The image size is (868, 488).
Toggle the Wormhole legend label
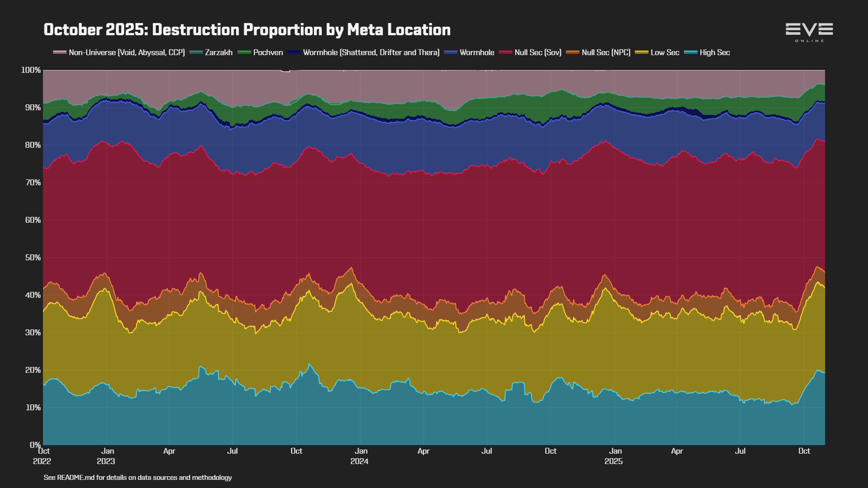click(476, 52)
